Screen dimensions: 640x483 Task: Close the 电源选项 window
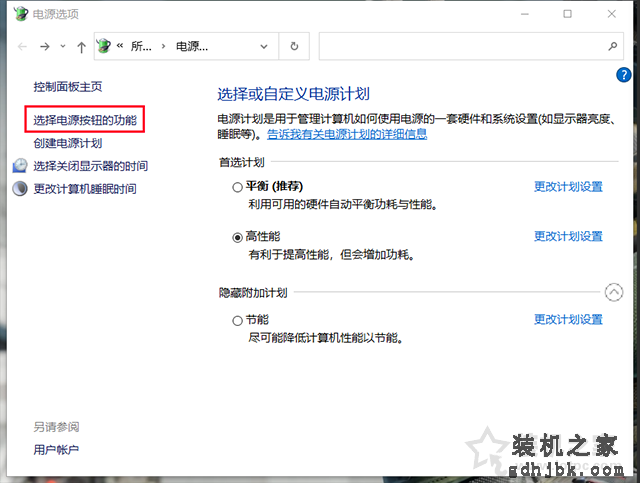611,14
